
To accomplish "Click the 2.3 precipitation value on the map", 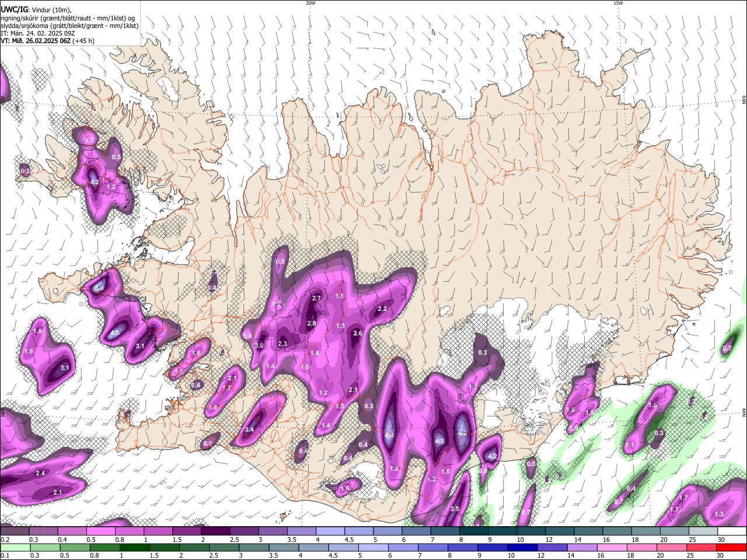I will click(282, 344).
